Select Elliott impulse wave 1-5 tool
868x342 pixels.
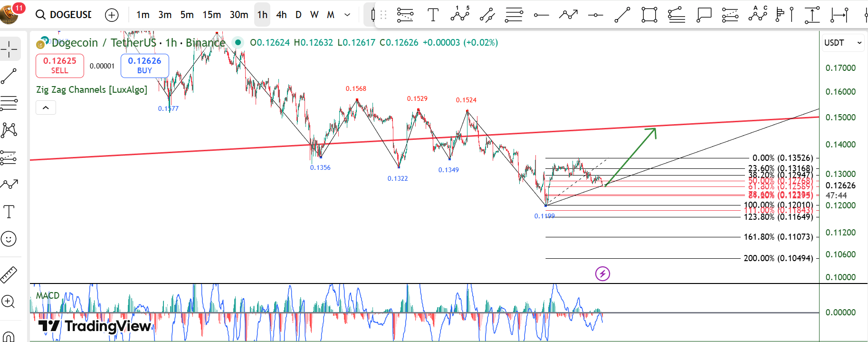point(460,14)
